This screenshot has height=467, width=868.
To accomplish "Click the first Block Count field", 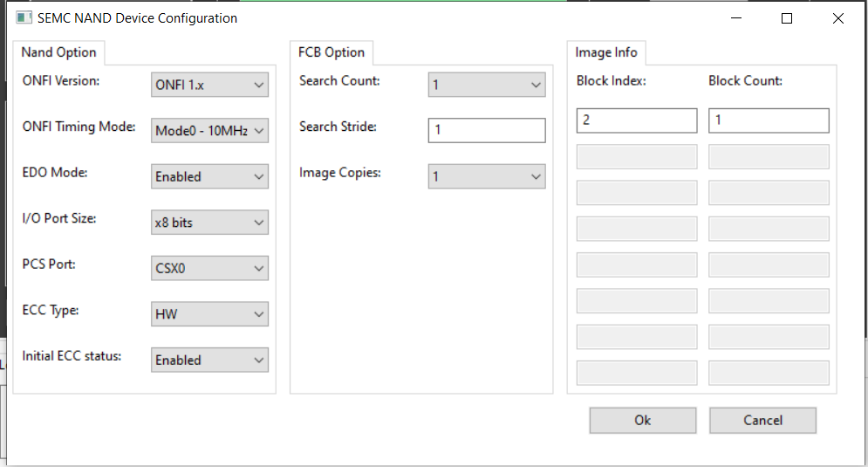I will pyautogui.click(x=769, y=120).
